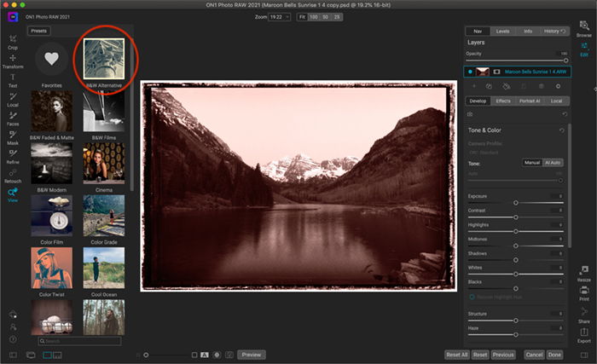Set Tone mode to Manual

(531, 162)
